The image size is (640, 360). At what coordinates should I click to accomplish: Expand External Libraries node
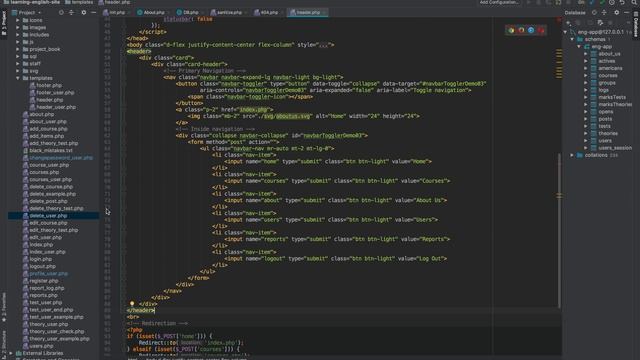(11, 353)
